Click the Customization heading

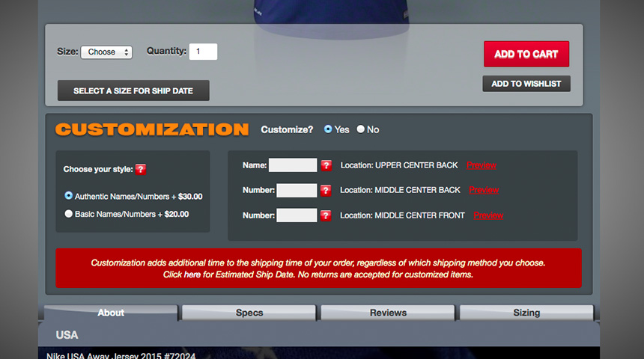coord(152,129)
